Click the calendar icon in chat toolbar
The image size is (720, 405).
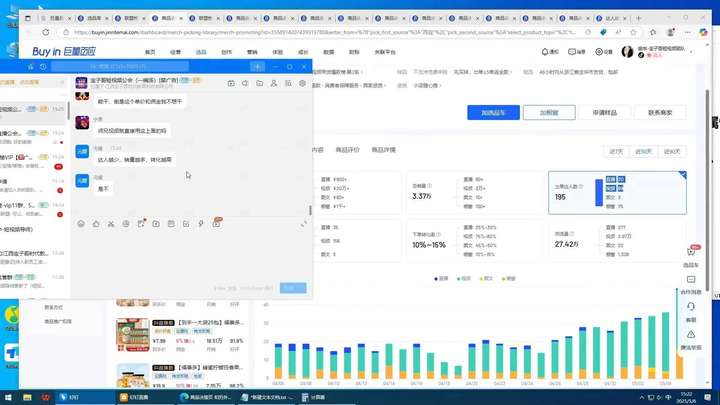(x=171, y=224)
